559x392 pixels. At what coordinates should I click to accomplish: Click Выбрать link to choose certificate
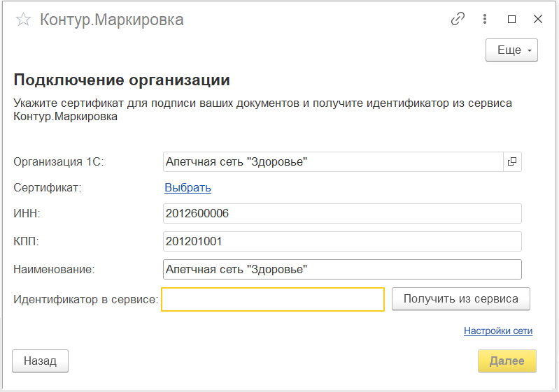pyautogui.click(x=188, y=187)
